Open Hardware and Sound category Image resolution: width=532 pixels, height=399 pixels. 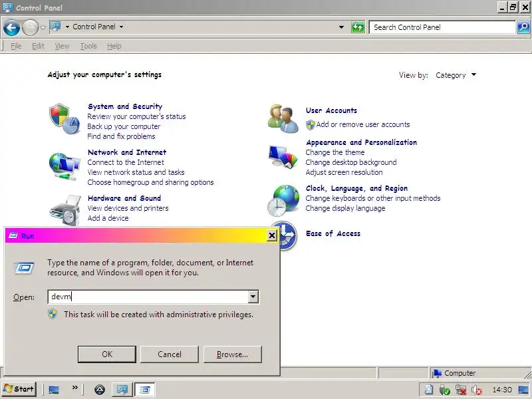pos(124,198)
